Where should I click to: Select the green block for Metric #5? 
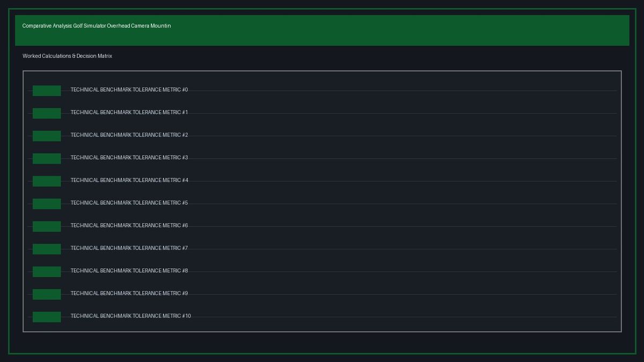click(x=47, y=204)
